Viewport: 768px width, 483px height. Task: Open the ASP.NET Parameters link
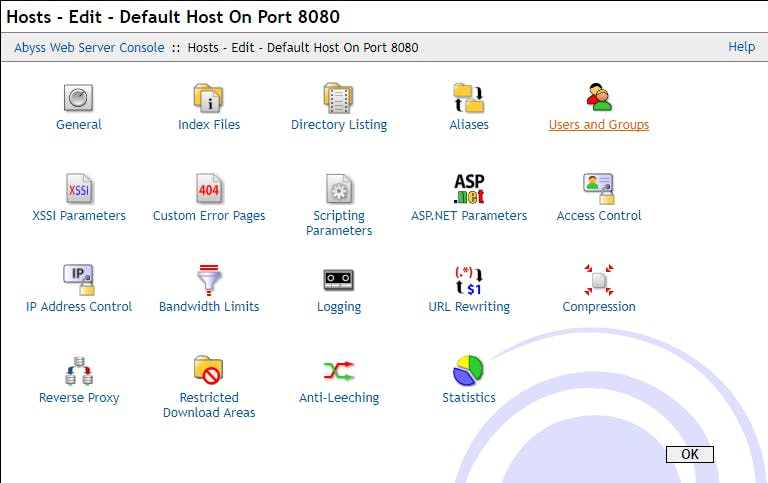[x=469, y=216]
